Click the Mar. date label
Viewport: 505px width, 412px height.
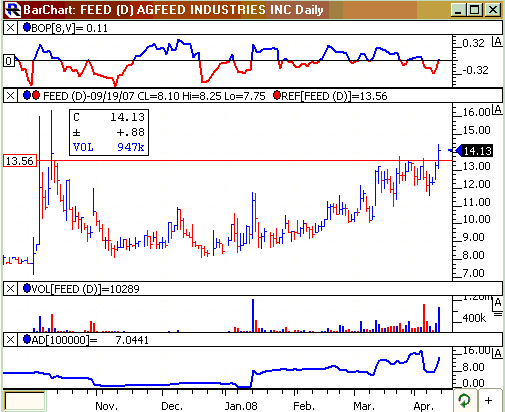pos(364,406)
